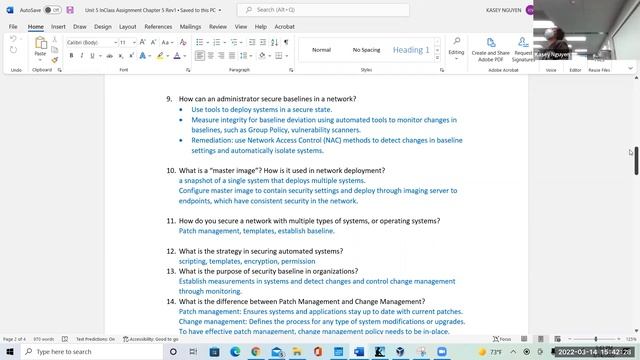640x360 pixels.
Task: Choose text highlight color
Action: 160,56
